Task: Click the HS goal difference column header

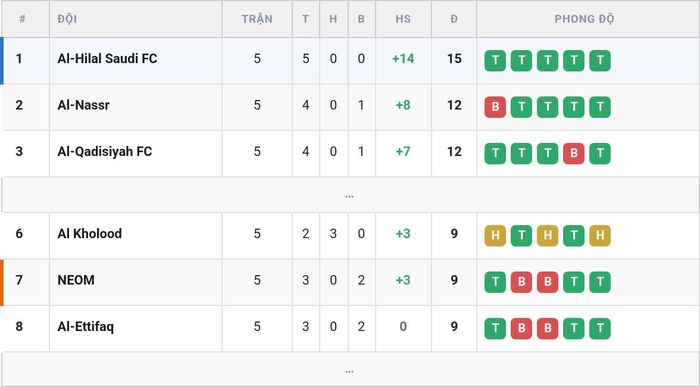Action: pyautogui.click(x=403, y=19)
